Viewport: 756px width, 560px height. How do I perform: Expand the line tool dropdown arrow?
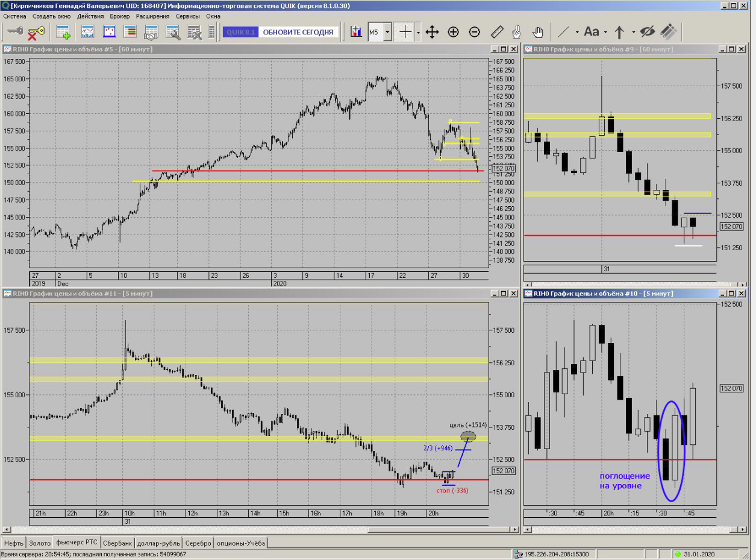(577, 32)
